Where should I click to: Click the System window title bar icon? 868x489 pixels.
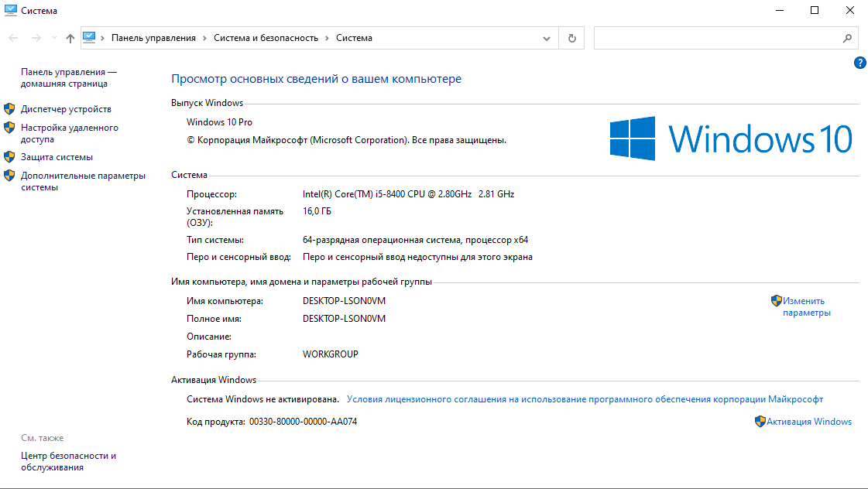click(11, 10)
